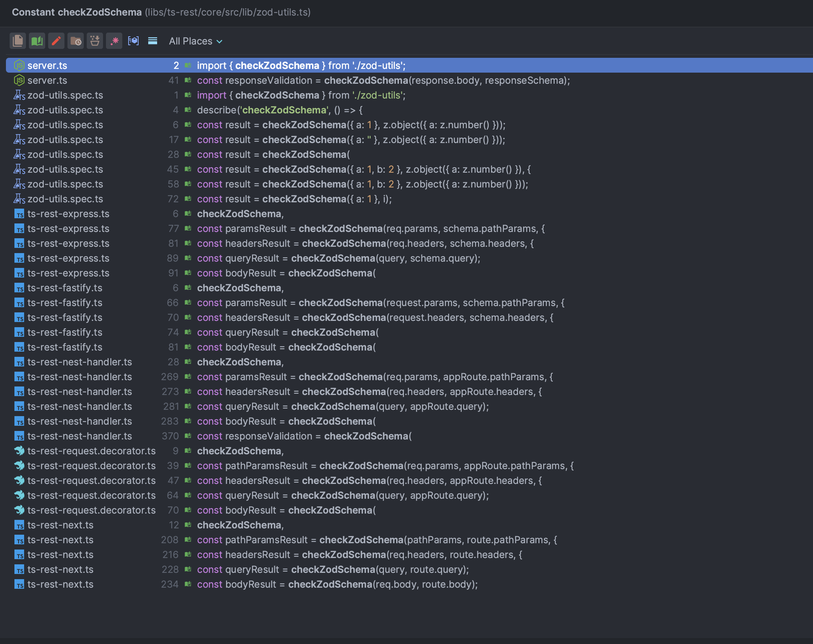Click the blue hamburger lines toolbar icon

153,41
